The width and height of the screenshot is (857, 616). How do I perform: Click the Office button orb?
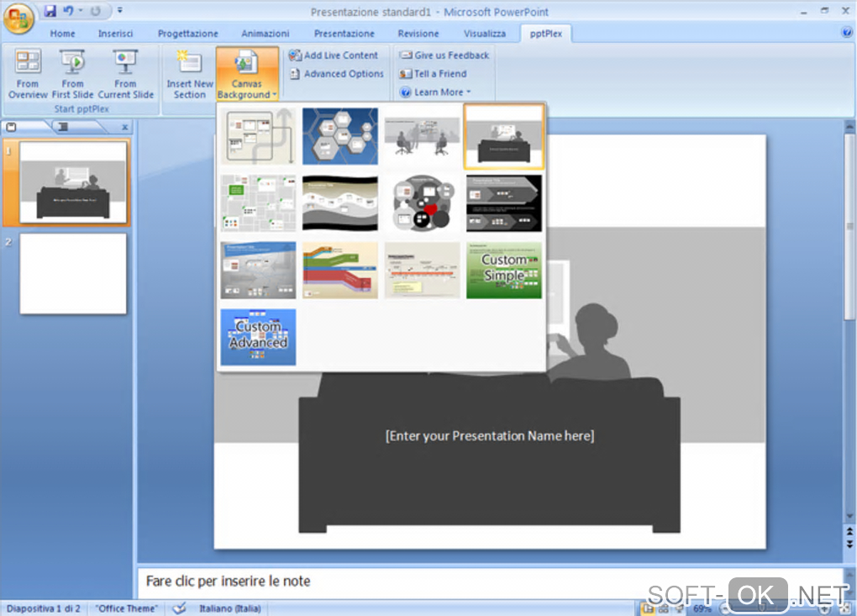point(18,18)
